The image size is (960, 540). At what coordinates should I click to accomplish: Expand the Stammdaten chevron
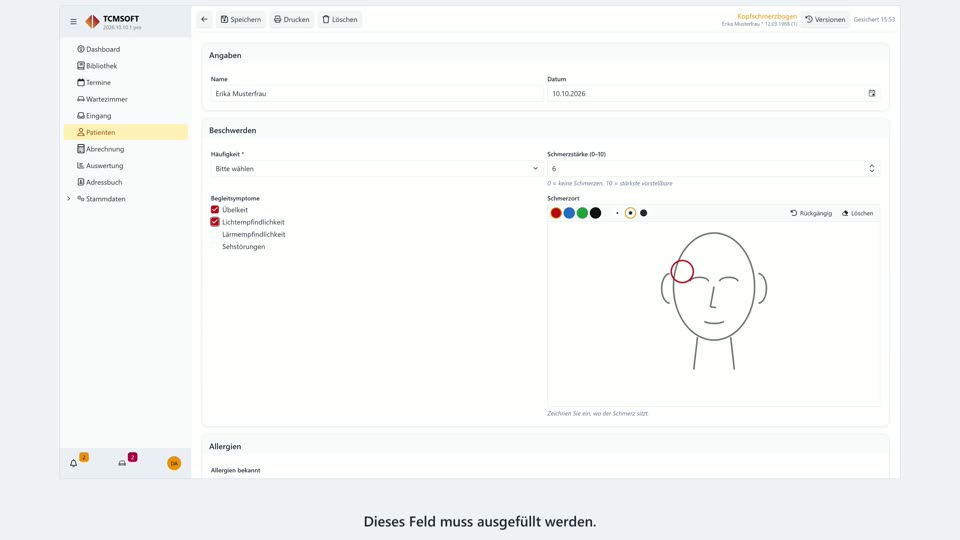point(69,198)
